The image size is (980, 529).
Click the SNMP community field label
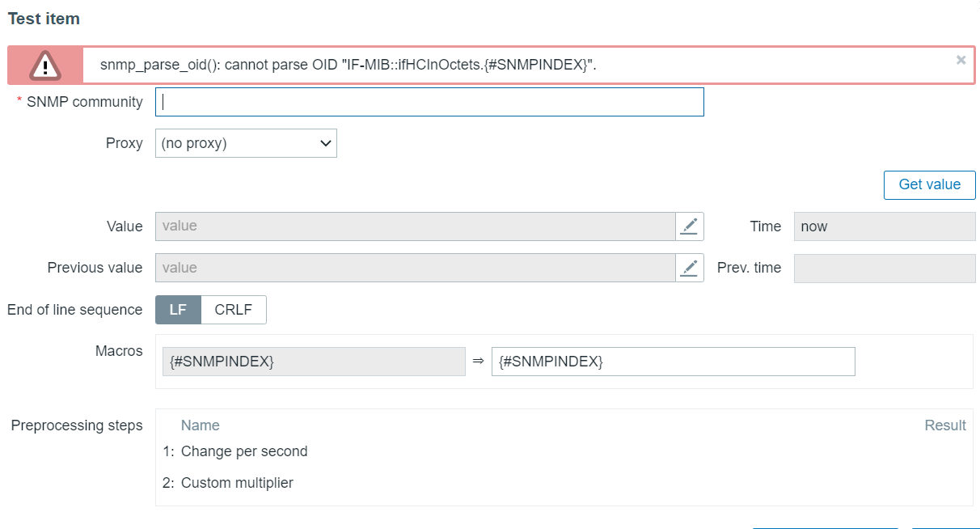click(x=84, y=102)
